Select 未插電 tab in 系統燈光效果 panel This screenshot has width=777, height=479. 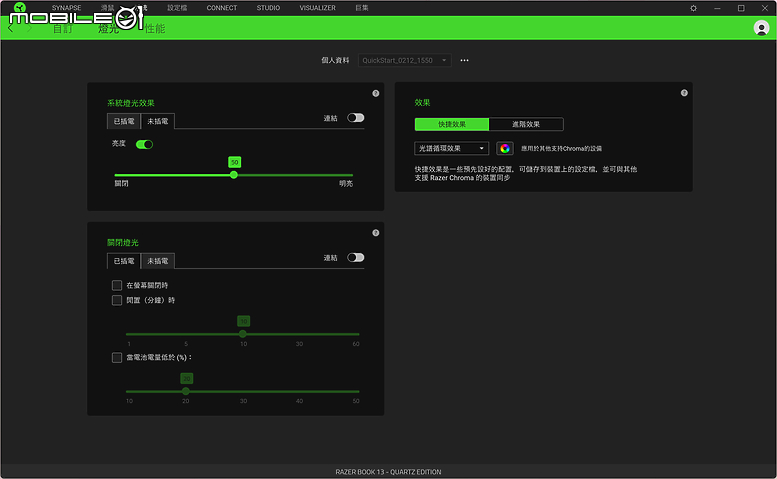point(158,121)
